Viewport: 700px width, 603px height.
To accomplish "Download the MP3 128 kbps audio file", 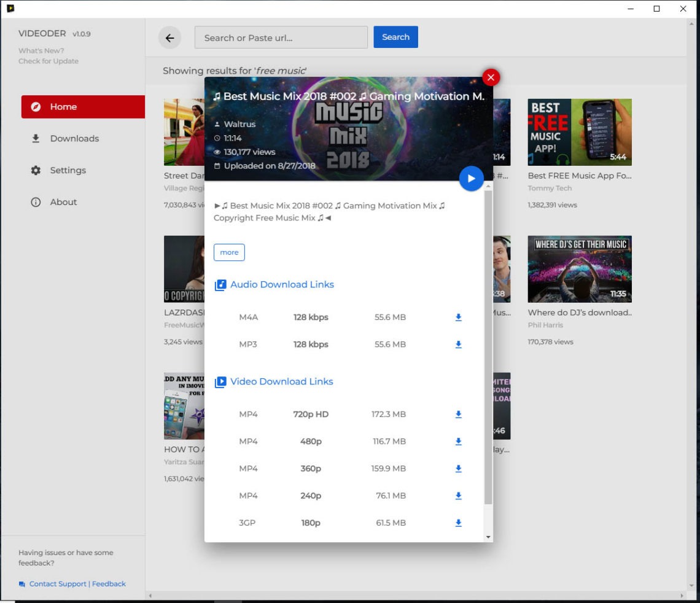I will coord(458,344).
